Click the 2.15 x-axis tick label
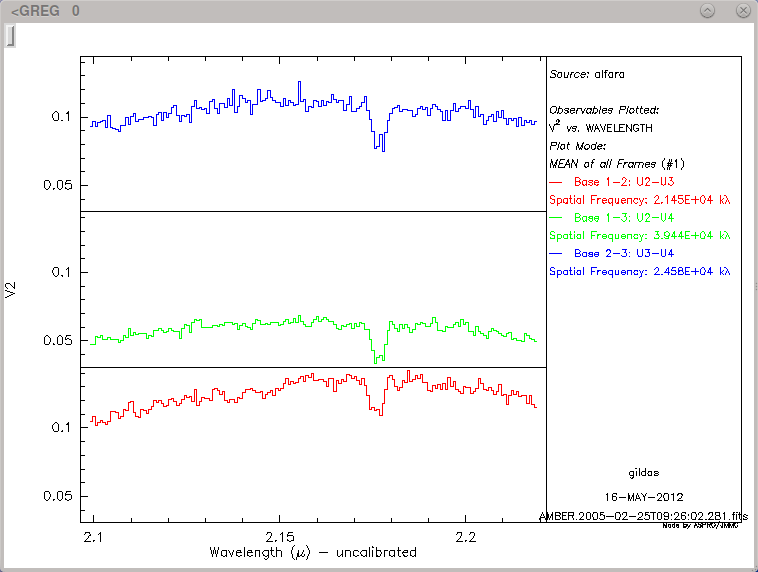This screenshot has height=572, width=758. pyautogui.click(x=279, y=537)
